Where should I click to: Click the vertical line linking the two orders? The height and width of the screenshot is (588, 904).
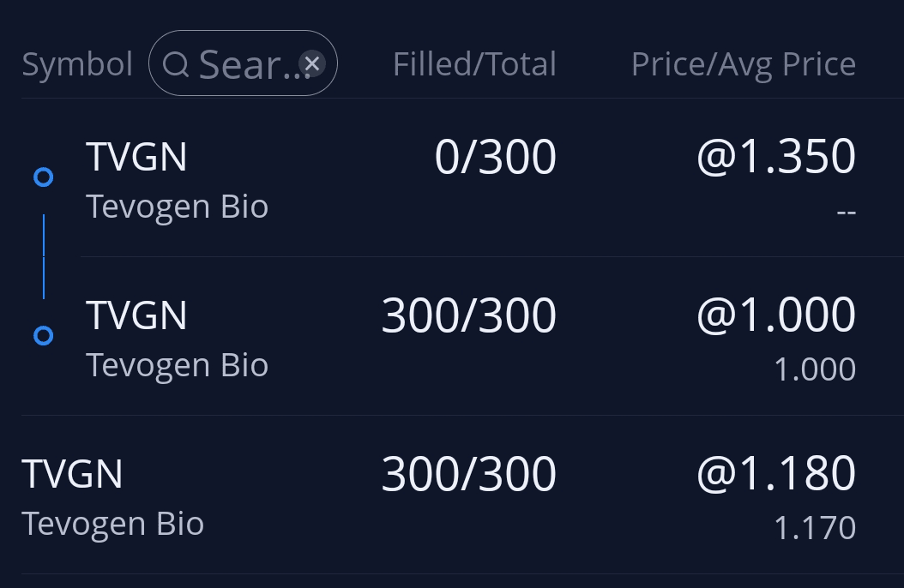click(44, 256)
